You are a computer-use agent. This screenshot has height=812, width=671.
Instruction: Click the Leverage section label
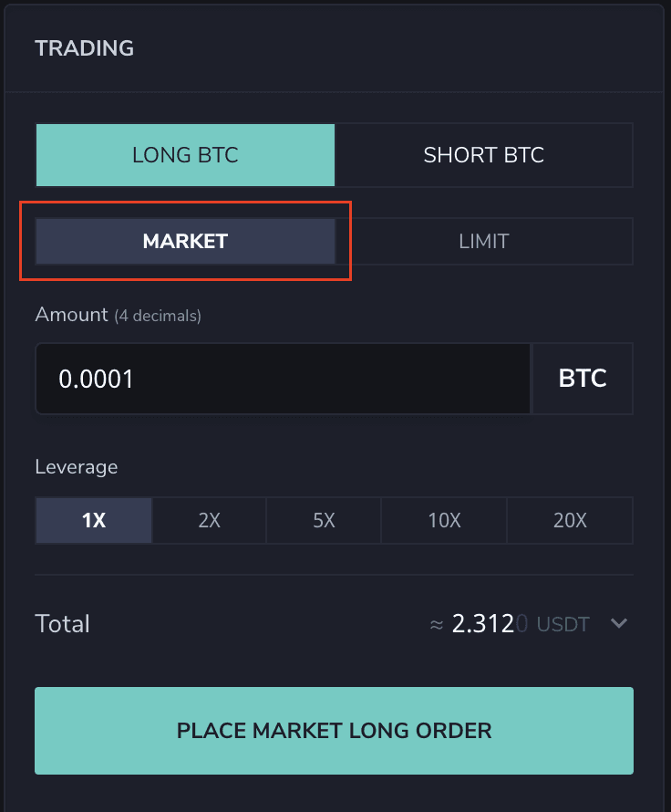(76, 467)
